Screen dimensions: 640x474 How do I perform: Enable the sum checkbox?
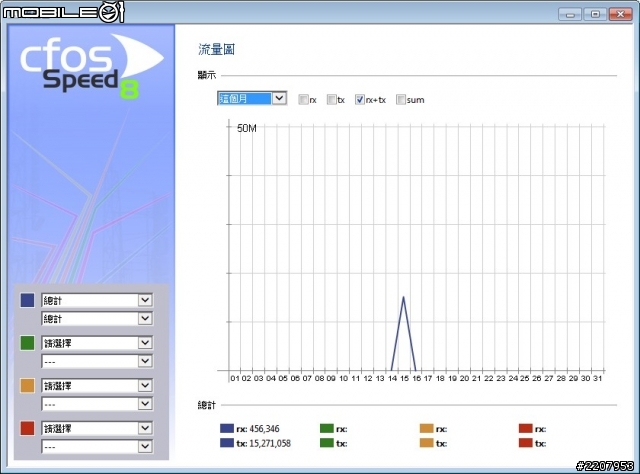[x=401, y=100]
